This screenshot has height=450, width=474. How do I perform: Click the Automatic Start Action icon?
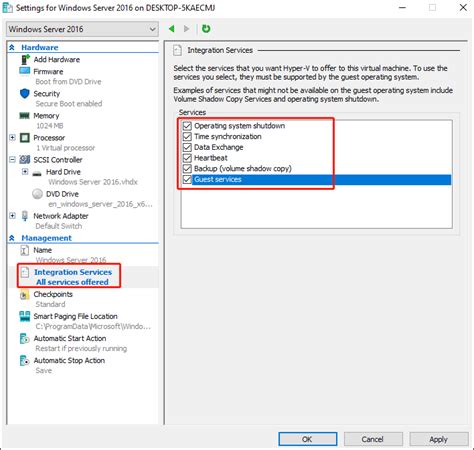pos(25,338)
